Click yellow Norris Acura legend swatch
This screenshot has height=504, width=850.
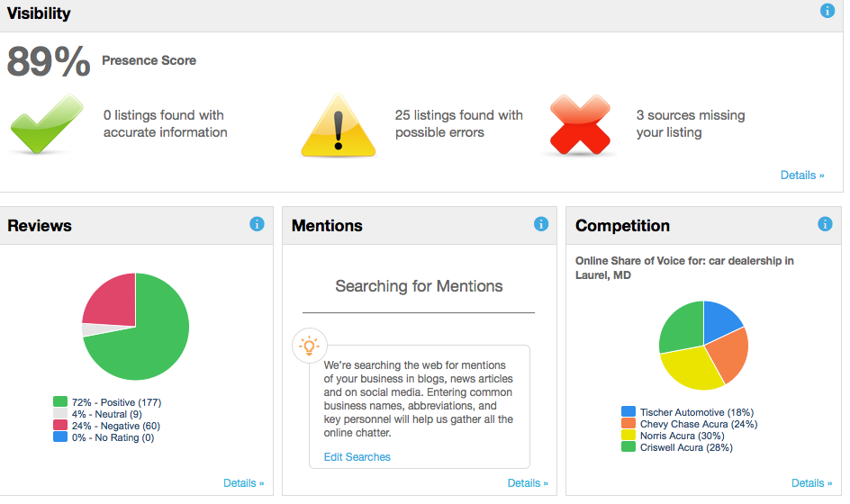pos(628,436)
